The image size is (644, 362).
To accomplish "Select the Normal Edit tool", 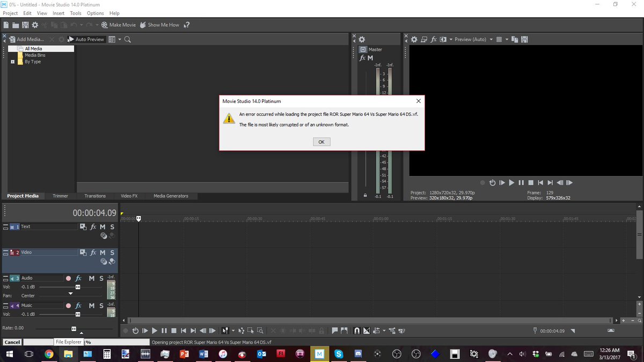I will (225, 331).
